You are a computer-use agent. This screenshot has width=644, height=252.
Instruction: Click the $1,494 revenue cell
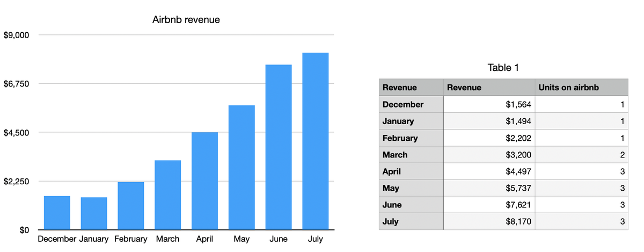489,121
